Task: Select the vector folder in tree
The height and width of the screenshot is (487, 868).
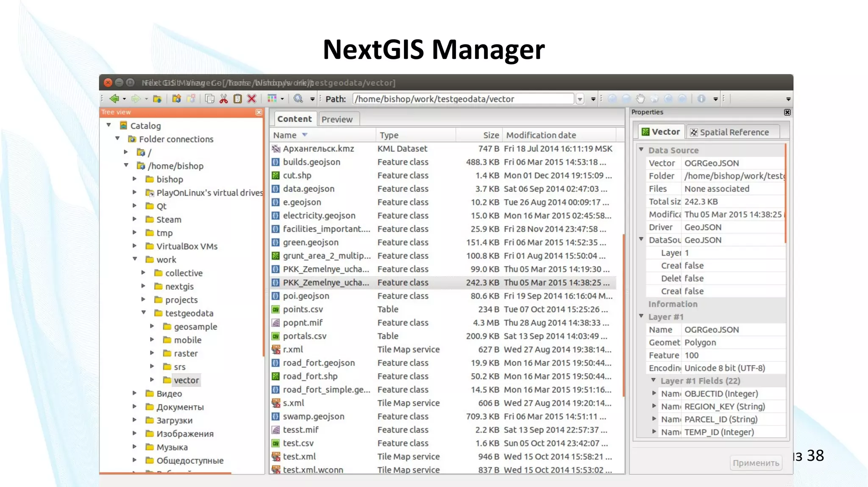Action: click(x=186, y=380)
